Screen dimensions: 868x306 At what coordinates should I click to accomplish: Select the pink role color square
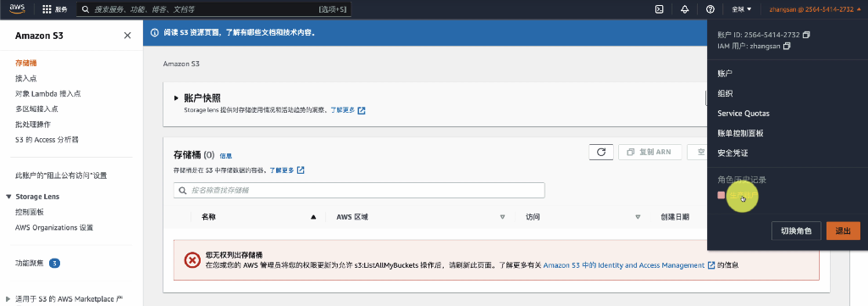tap(721, 195)
